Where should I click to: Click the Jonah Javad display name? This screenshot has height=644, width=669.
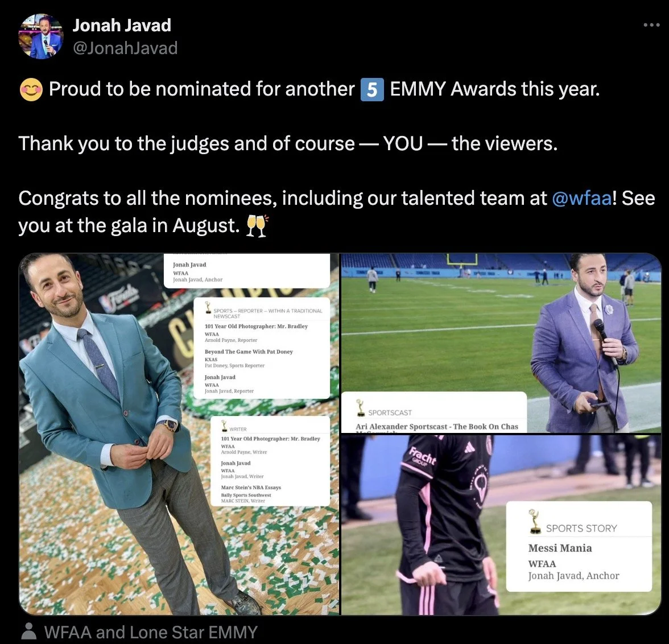pyautogui.click(x=122, y=25)
